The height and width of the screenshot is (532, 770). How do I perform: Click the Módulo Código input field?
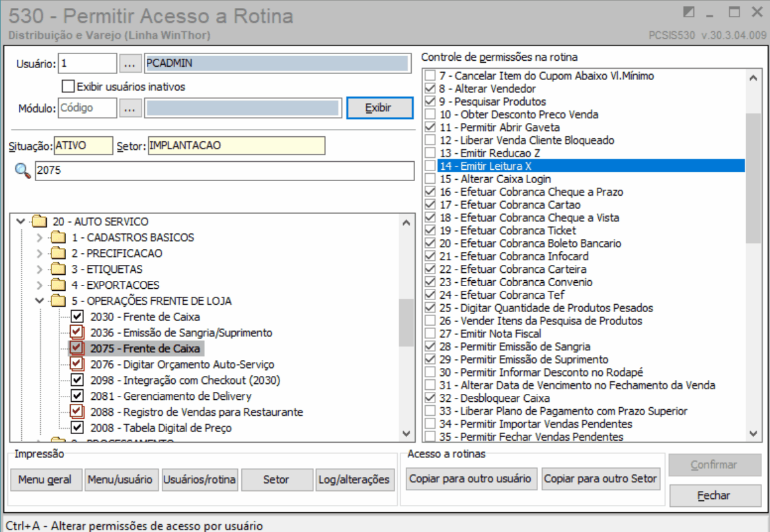click(x=87, y=108)
